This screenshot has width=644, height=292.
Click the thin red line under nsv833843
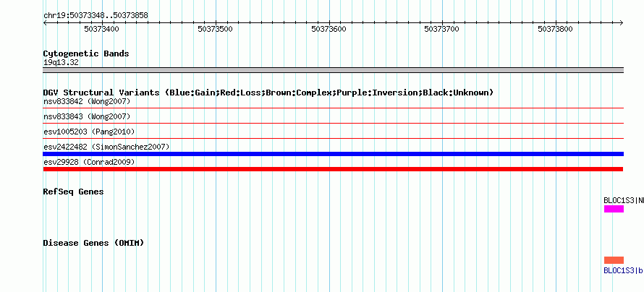tap(333, 123)
